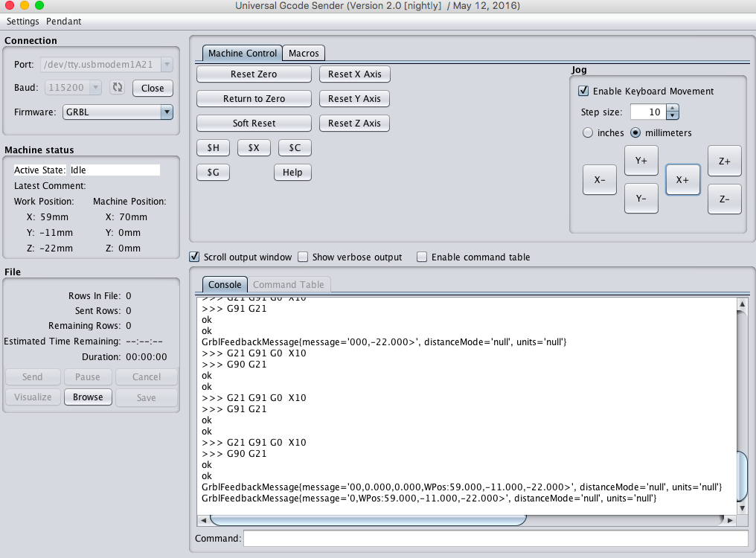
Task: Click the green macOS zoom button
Action: point(39,5)
